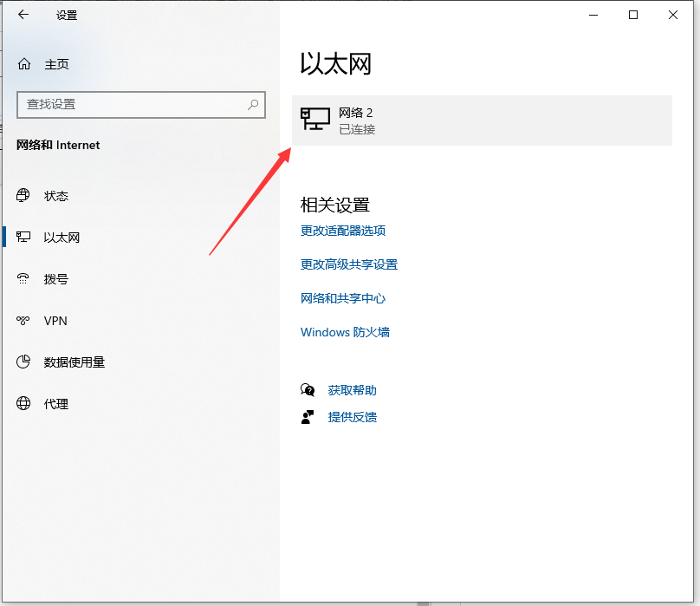
Task: Open 网络和共享中心 link
Action: (x=342, y=298)
